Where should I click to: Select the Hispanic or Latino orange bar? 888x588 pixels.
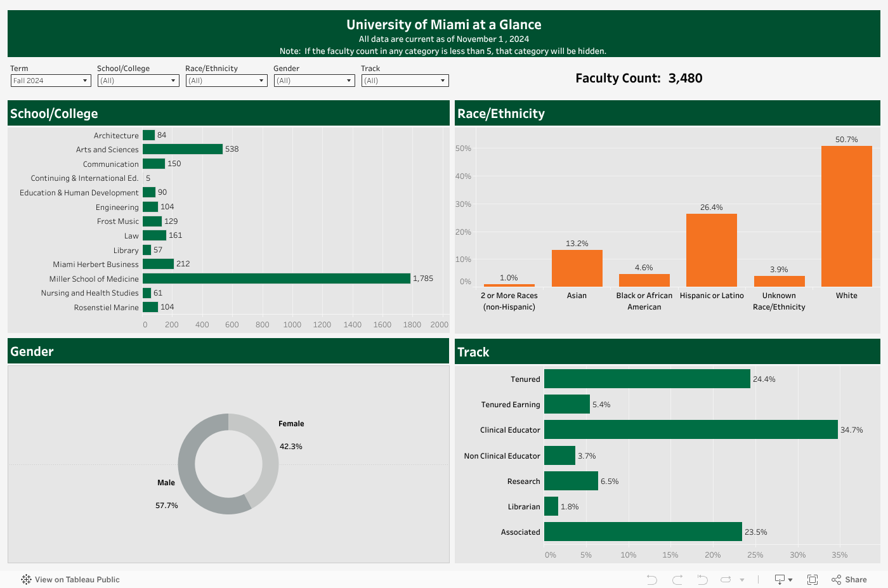point(711,250)
